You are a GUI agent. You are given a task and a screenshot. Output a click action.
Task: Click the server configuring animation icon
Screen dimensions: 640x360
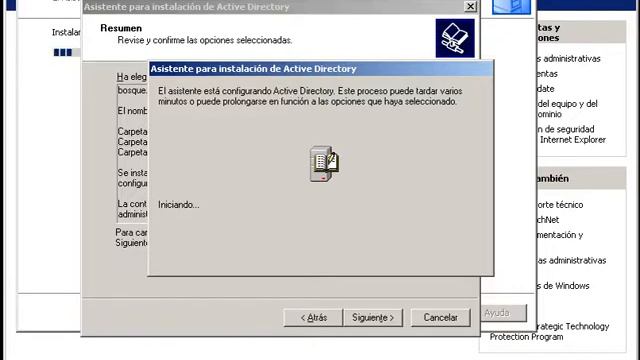[x=324, y=164]
